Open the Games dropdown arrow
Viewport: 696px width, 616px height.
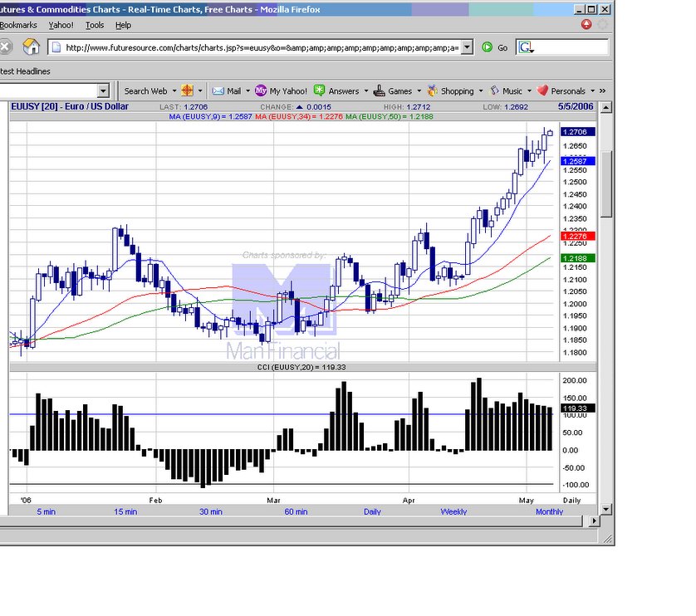(419, 91)
